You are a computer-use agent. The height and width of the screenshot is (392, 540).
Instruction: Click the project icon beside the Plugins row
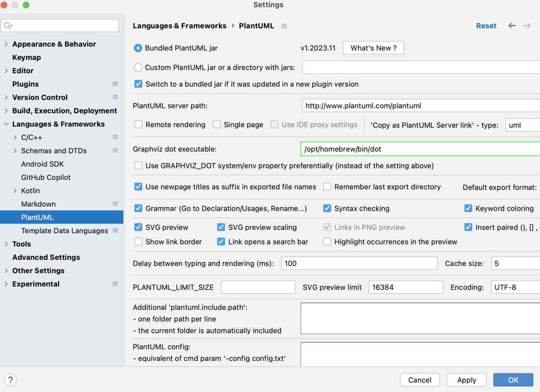click(115, 84)
